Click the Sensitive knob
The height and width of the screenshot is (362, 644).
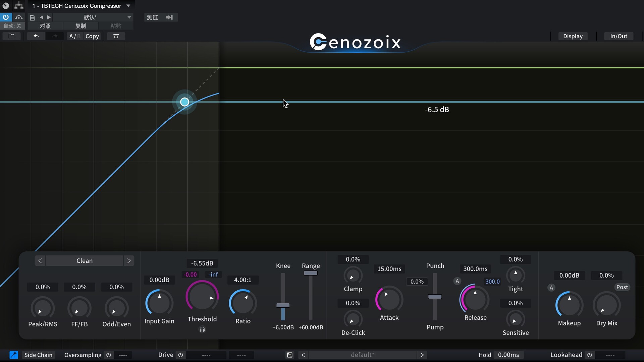tap(516, 319)
